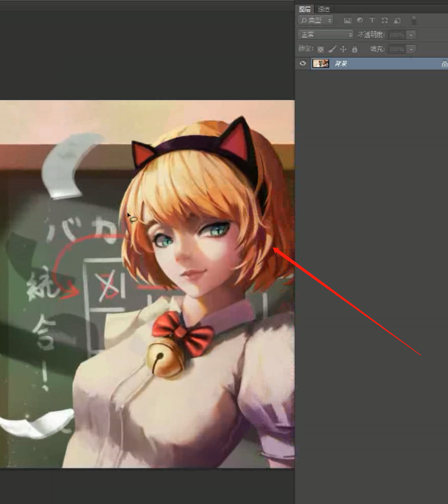Open the opacity slider dropdown arrow
448x504 pixels.
coord(411,35)
